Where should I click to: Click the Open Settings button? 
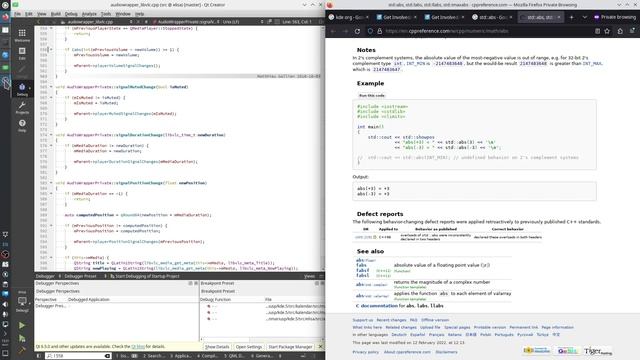pyautogui.click(x=249, y=347)
